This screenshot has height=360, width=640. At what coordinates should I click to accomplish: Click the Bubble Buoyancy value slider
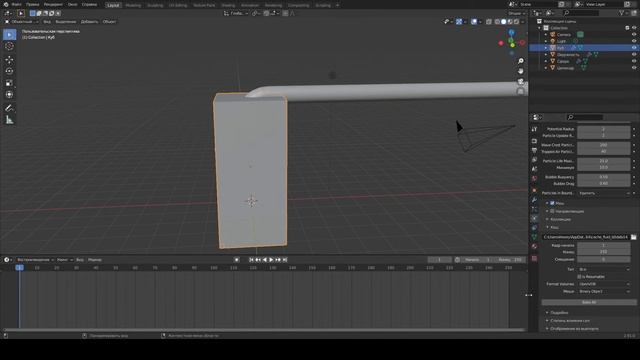[603, 177]
